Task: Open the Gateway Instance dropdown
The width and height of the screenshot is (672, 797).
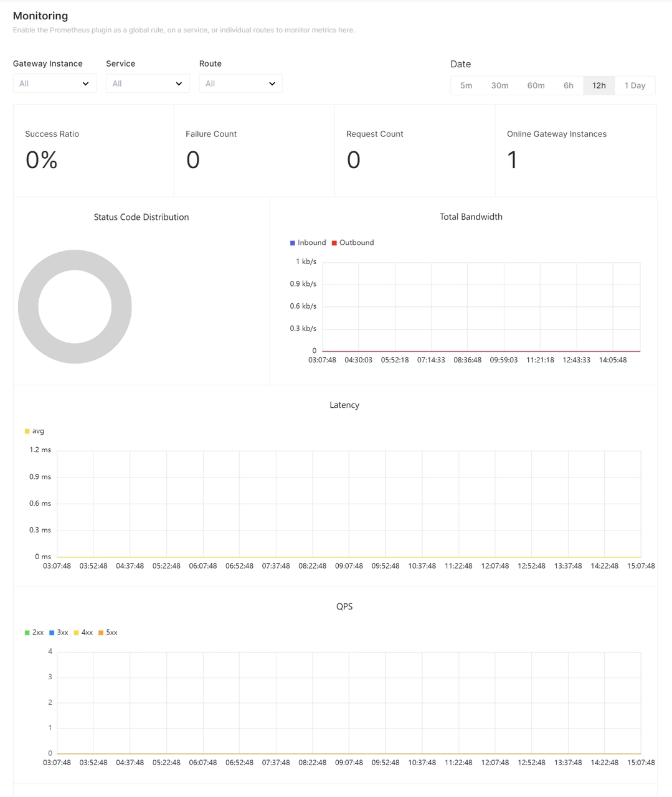Action: point(54,83)
